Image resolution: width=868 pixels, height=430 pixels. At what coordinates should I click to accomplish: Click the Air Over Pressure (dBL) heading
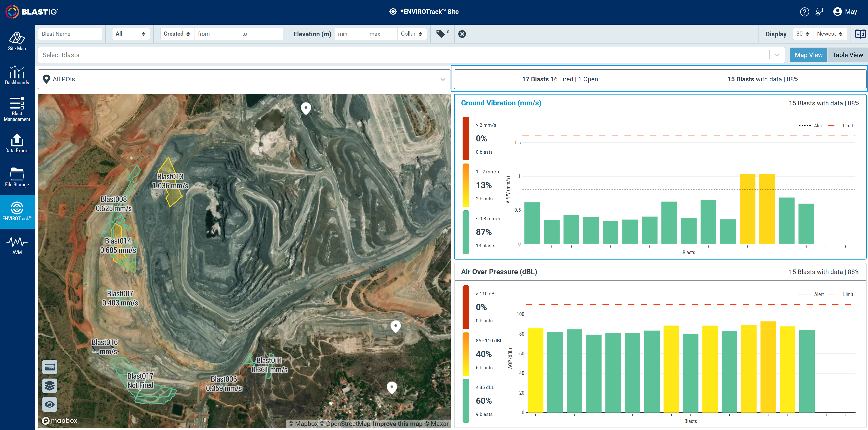[499, 272]
